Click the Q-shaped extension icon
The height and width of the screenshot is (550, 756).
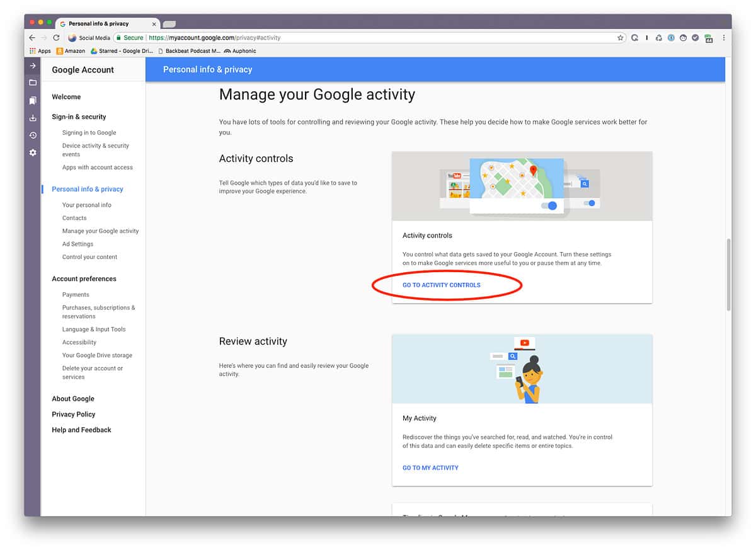(634, 38)
